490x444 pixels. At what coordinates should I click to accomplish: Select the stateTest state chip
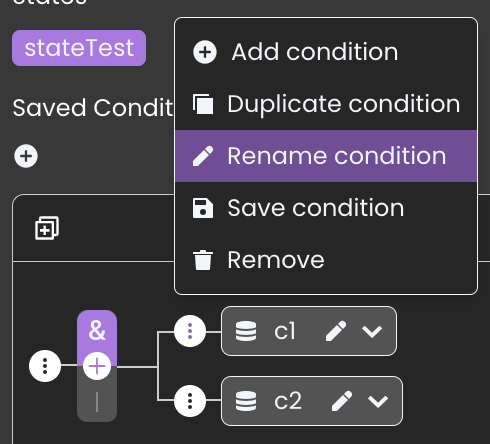pyautogui.click(x=79, y=48)
